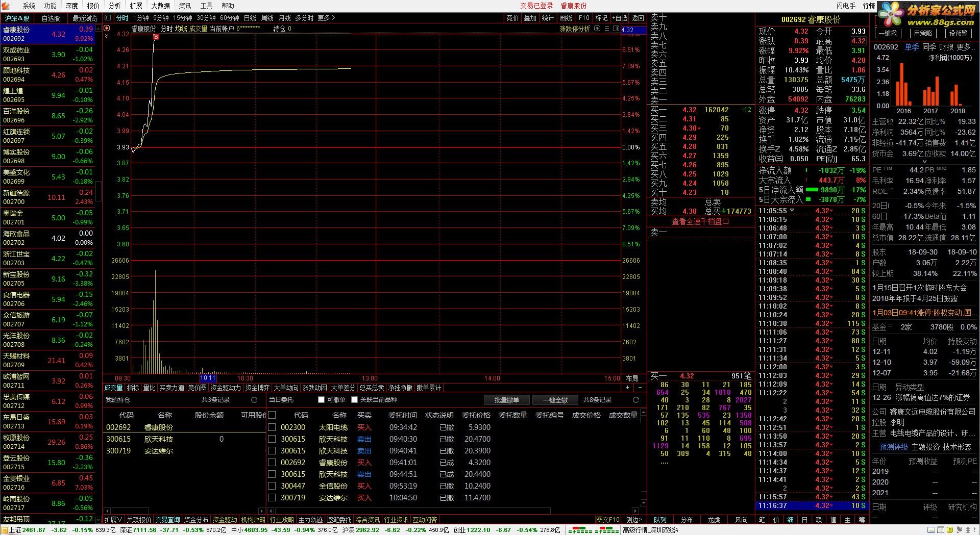Image resolution: width=980 pixels, height=535 pixels.
Task: Select 新疆浩源 002700 in stock list
Action: (x=48, y=197)
